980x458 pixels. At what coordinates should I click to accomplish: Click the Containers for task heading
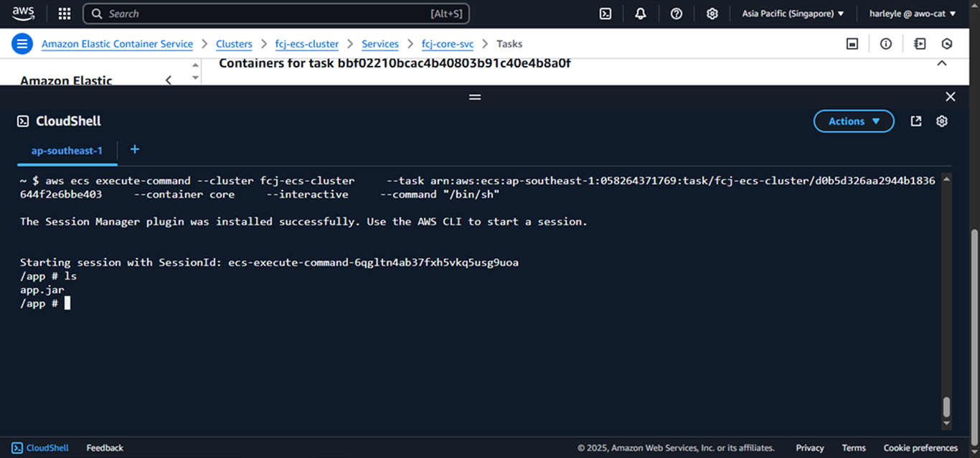(395, 63)
